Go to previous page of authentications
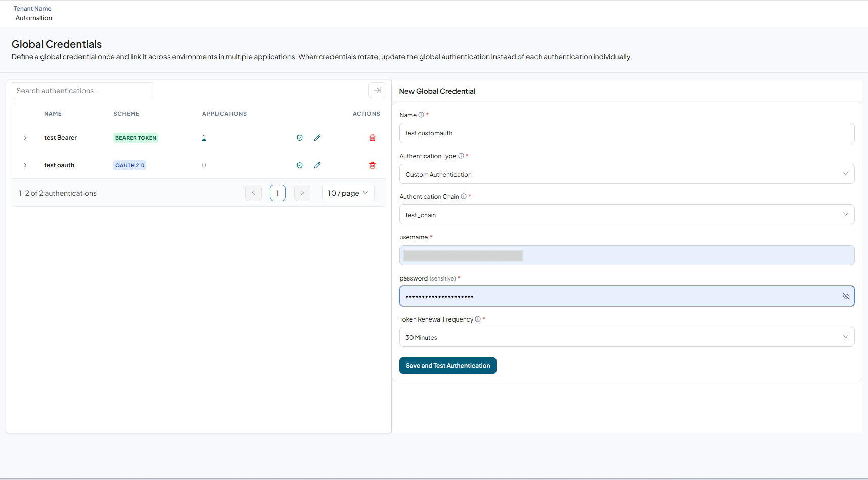The width and height of the screenshot is (868, 480). [254, 193]
